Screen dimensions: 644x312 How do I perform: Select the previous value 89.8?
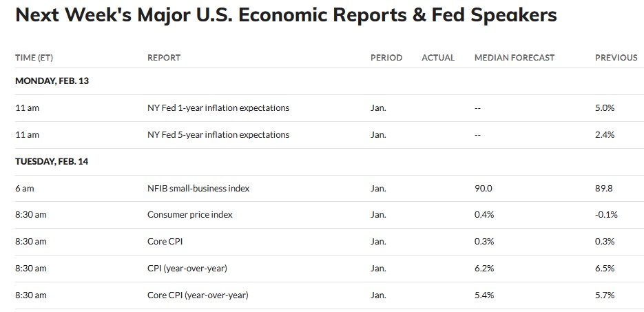click(604, 188)
